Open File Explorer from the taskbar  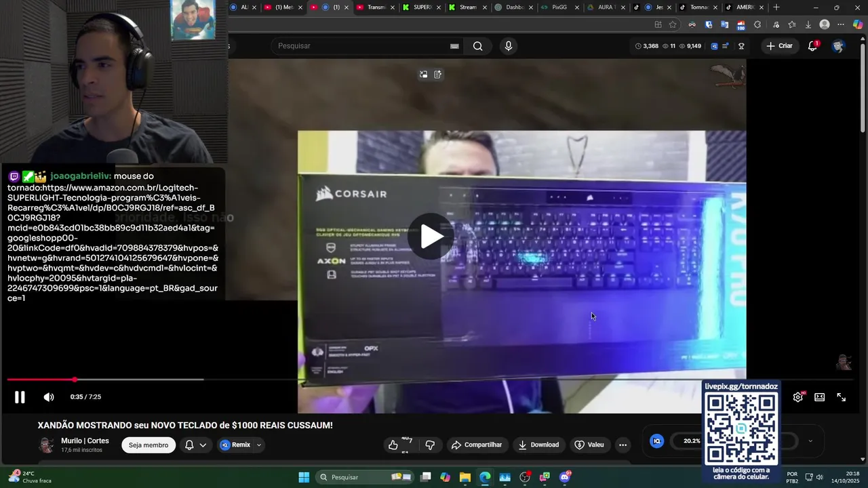465,477
